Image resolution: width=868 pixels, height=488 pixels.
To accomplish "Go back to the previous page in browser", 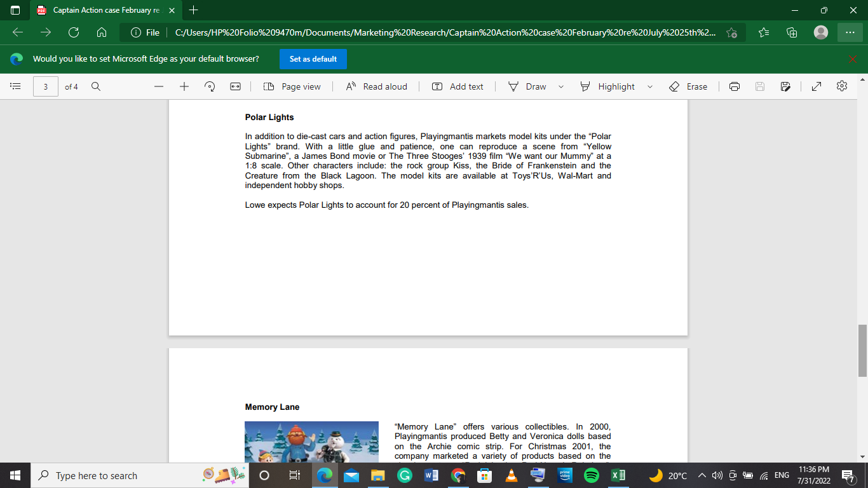I will point(18,32).
